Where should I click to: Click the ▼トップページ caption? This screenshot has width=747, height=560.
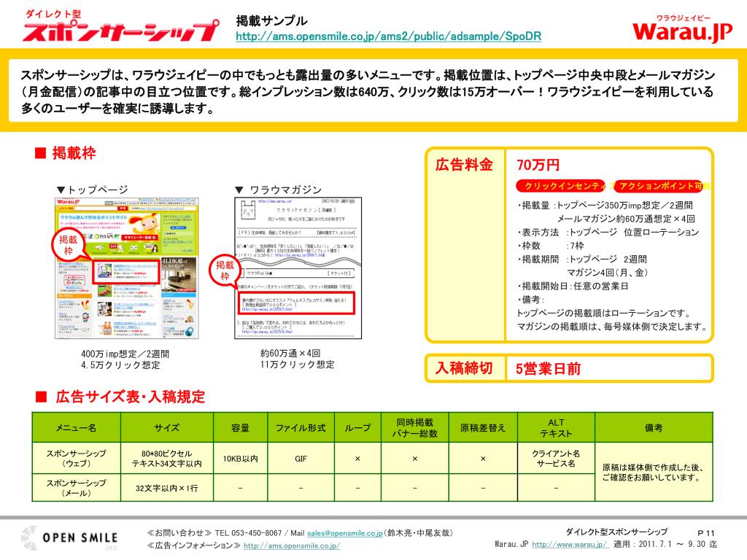coord(92,190)
